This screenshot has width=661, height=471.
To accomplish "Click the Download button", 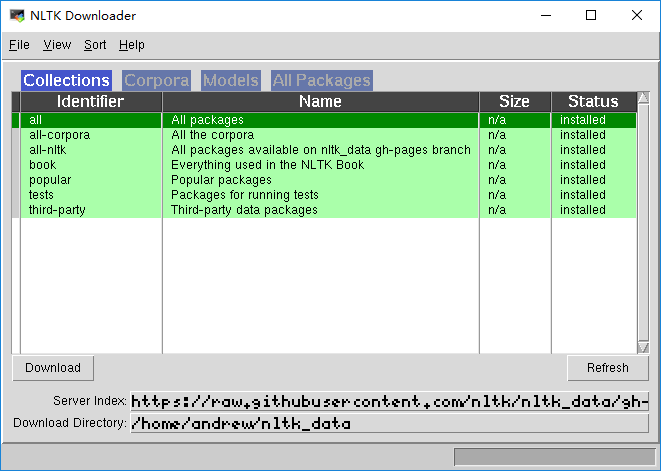I will [53, 368].
